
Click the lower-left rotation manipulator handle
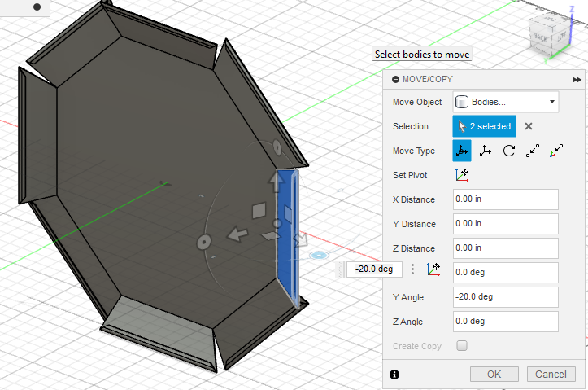pos(203,243)
